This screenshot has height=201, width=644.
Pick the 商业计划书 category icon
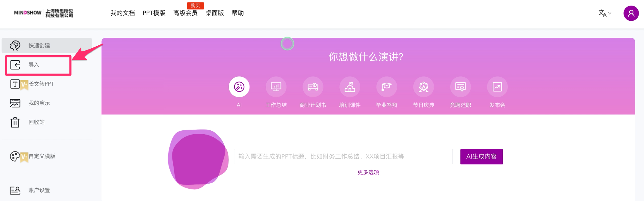pyautogui.click(x=313, y=87)
